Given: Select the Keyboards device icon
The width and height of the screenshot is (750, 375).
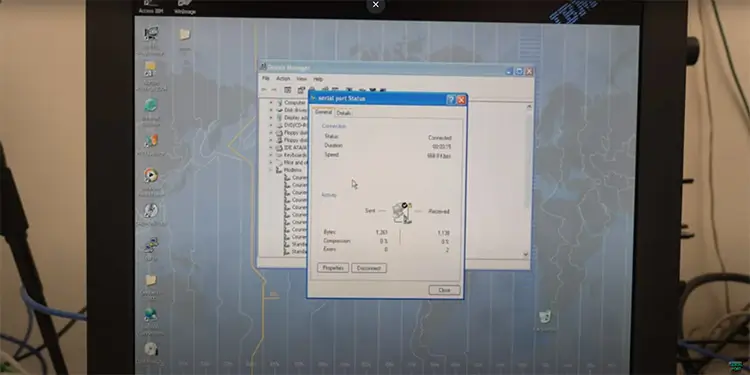Looking at the screenshot, I should [280, 155].
